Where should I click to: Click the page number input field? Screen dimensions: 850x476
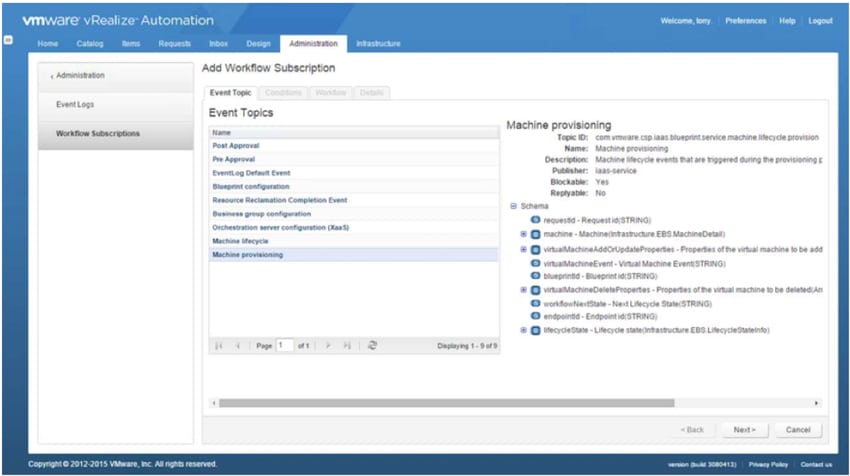[285, 345]
